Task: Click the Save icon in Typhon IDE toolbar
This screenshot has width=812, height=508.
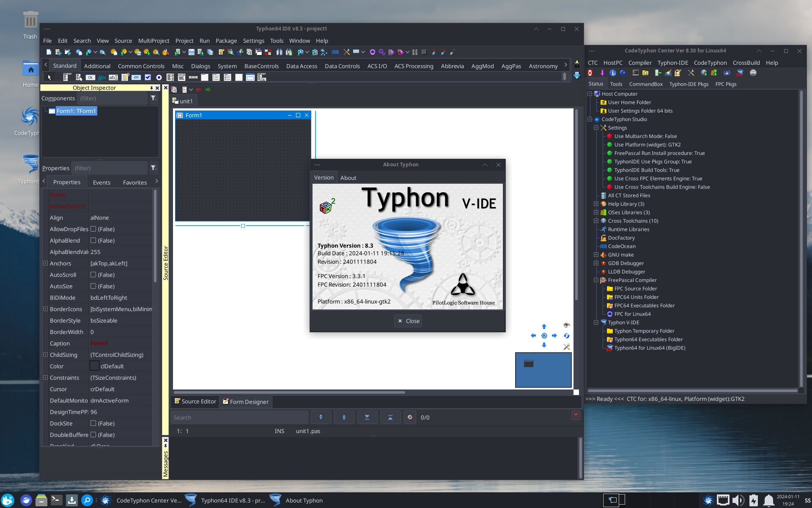Action: (192, 52)
